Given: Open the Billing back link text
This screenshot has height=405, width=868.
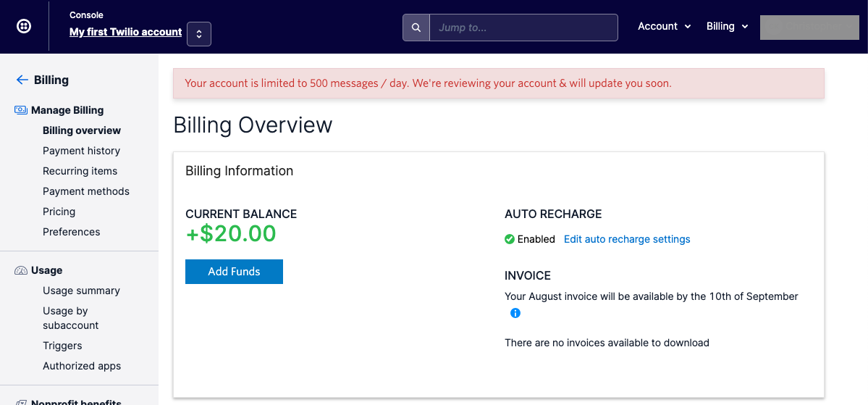Looking at the screenshot, I should click(51, 80).
